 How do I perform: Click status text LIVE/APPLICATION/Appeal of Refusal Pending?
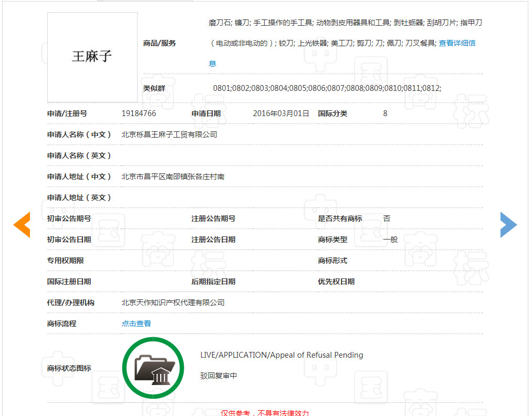pyautogui.click(x=281, y=355)
